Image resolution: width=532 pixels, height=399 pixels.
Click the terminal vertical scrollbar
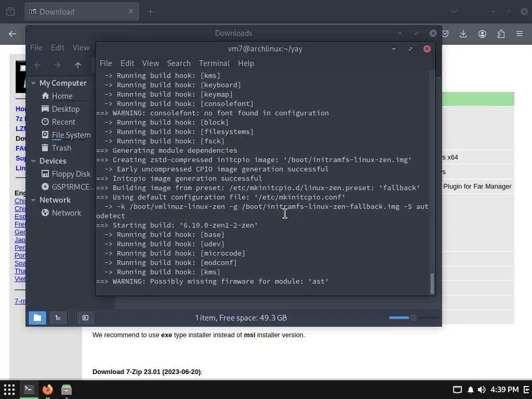pyautogui.click(x=432, y=283)
